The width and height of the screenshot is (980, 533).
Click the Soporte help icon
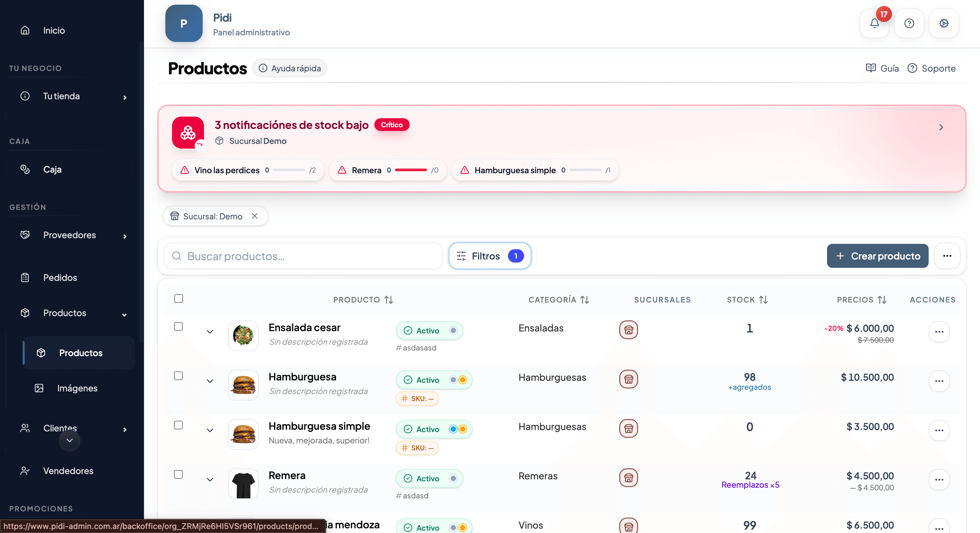913,68
